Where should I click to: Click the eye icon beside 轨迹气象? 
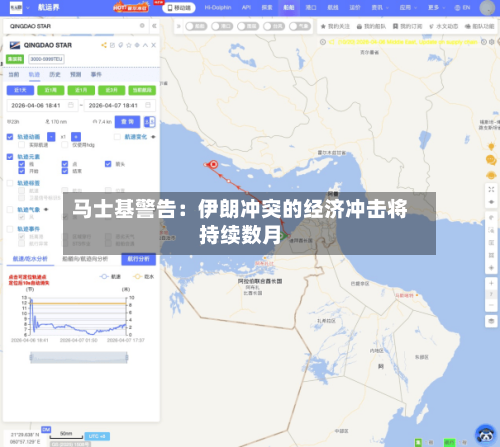(46, 210)
